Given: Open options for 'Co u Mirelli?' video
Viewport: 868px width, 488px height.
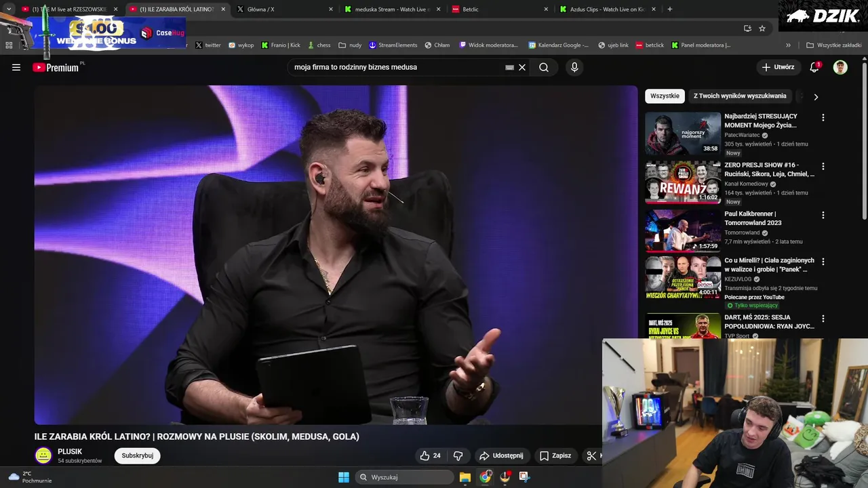Looking at the screenshot, I should pyautogui.click(x=823, y=262).
